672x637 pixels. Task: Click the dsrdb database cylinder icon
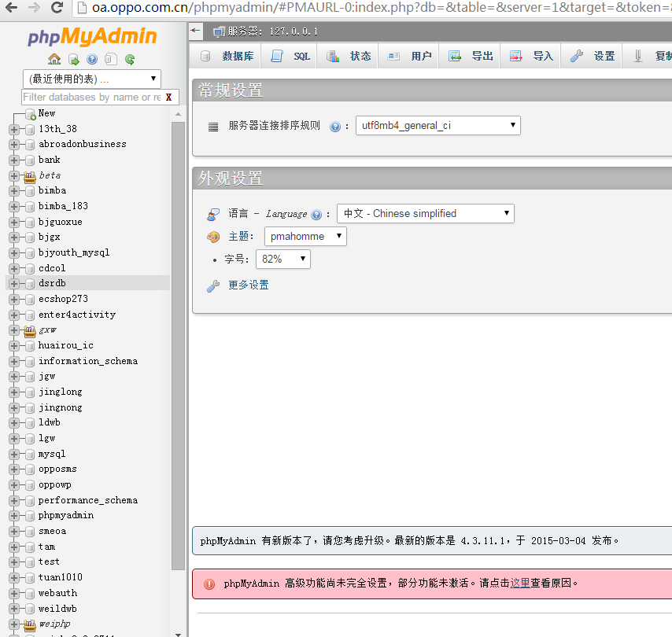[x=30, y=284]
